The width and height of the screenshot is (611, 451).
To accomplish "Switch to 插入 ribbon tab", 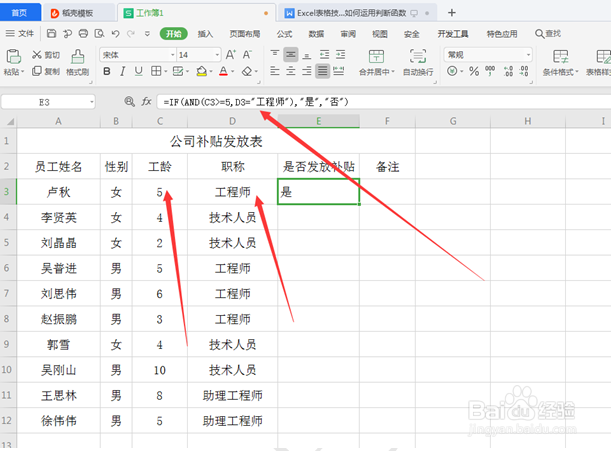I will tap(205, 34).
